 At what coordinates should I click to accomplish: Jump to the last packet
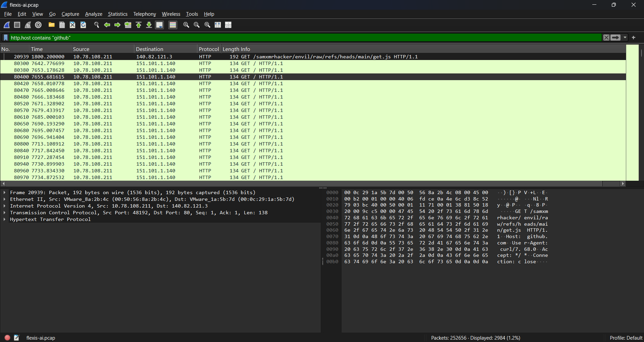(149, 25)
